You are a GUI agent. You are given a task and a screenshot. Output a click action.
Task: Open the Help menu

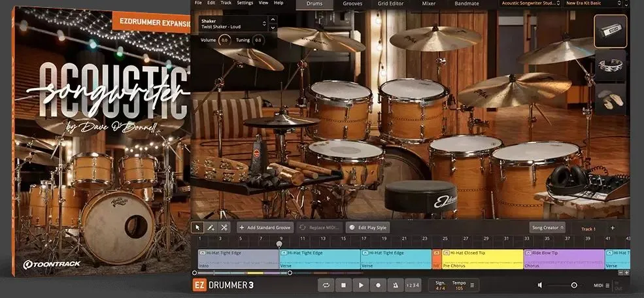click(x=279, y=3)
